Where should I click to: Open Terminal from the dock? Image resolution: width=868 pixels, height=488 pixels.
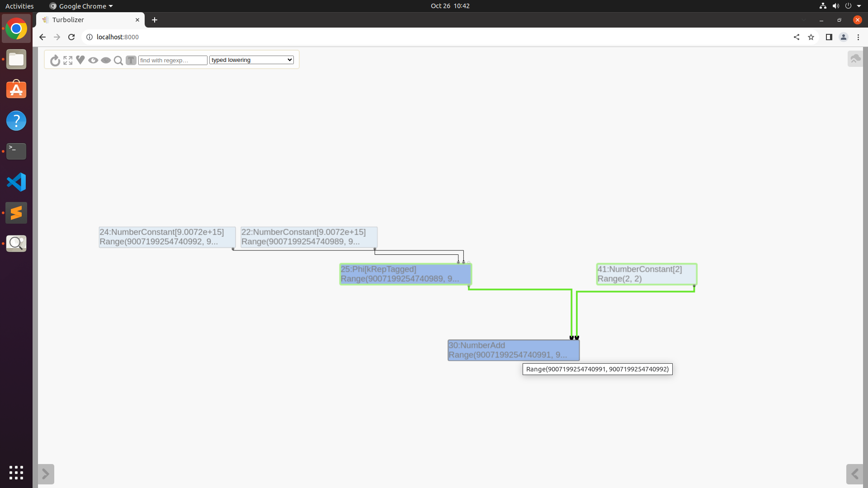pos(16,151)
